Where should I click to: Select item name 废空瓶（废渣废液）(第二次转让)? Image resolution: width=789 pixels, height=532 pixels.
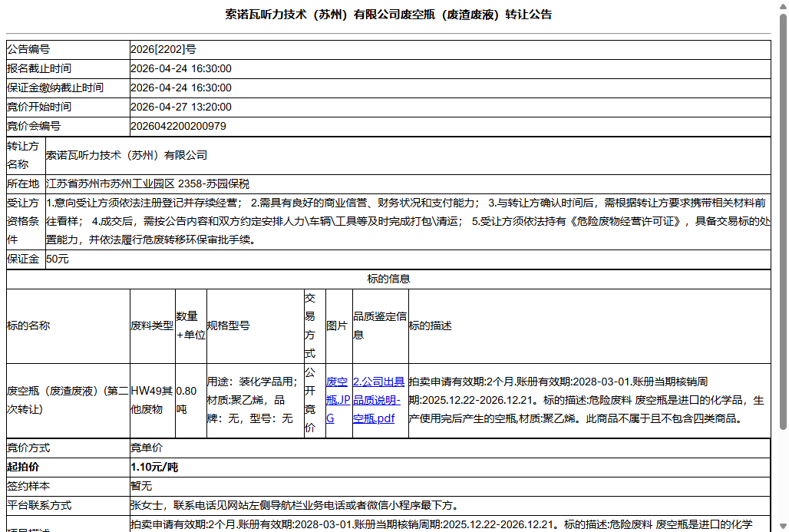click(68, 400)
